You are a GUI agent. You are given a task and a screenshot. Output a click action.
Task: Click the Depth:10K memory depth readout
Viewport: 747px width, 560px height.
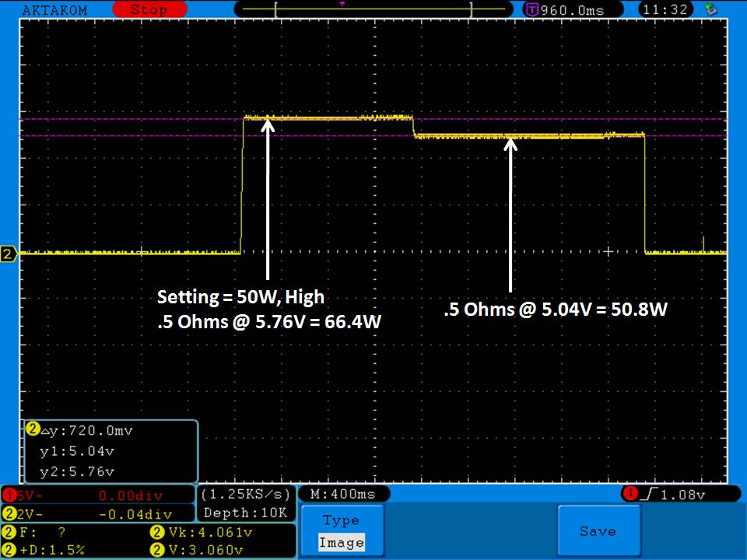coord(245,513)
